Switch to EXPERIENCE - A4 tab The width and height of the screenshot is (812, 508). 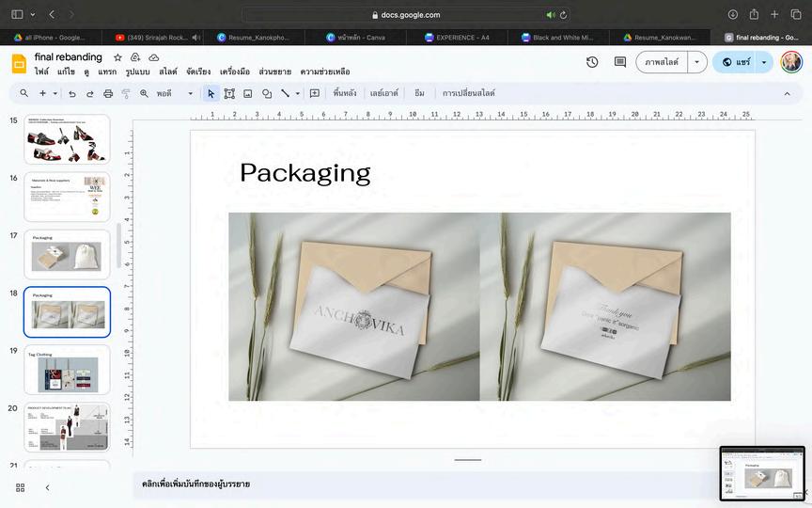[x=457, y=38]
